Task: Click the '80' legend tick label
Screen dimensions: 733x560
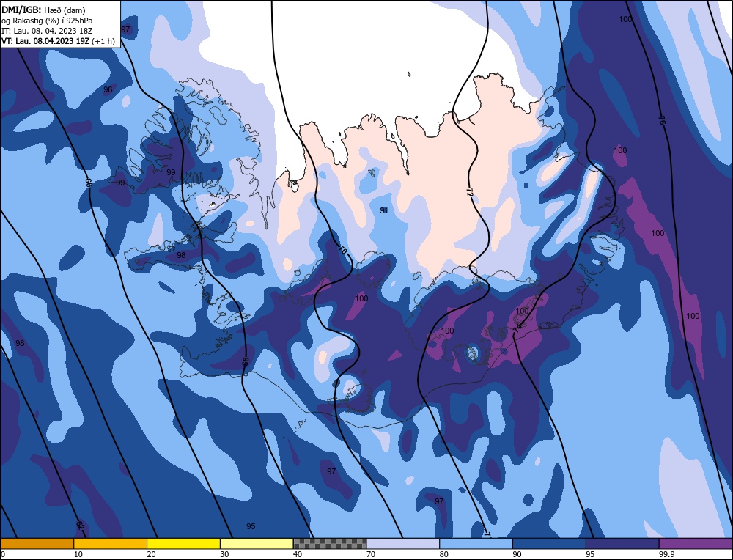Action: pyautogui.click(x=444, y=554)
